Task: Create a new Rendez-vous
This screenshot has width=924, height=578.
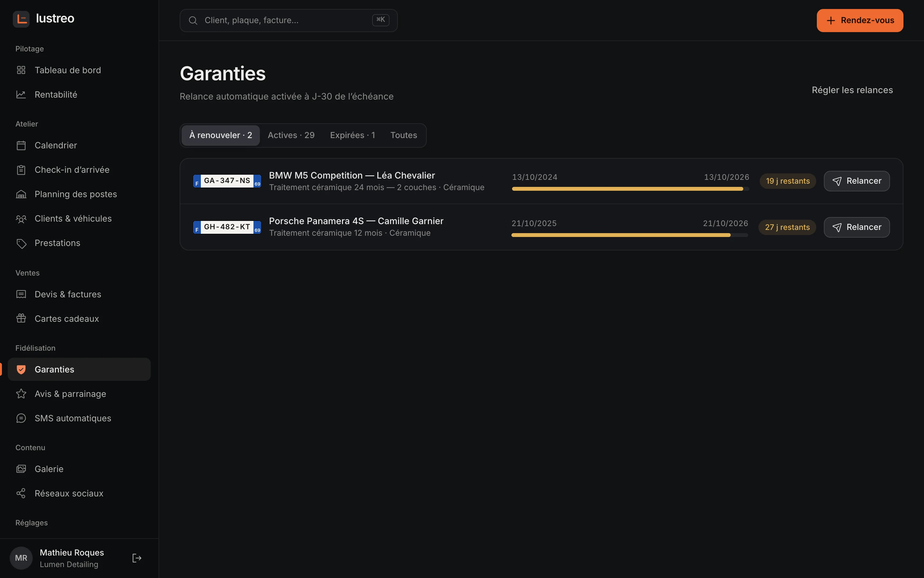Action: (x=860, y=21)
